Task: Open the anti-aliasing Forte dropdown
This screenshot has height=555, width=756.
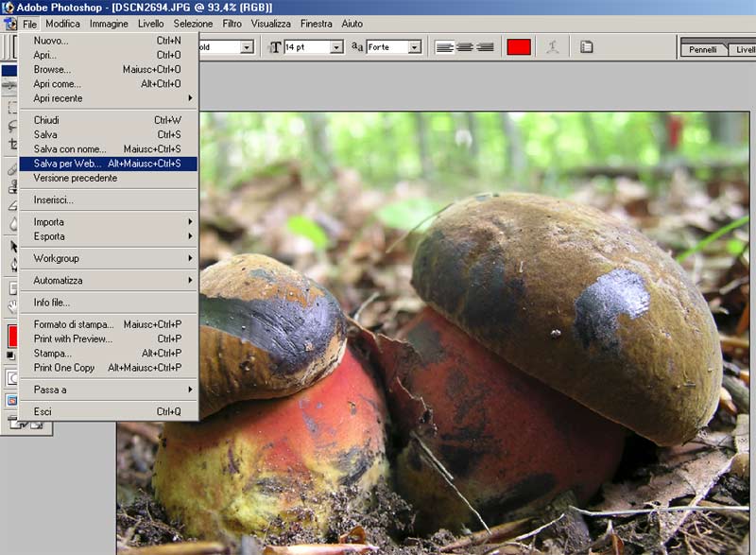Action: point(413,47)
